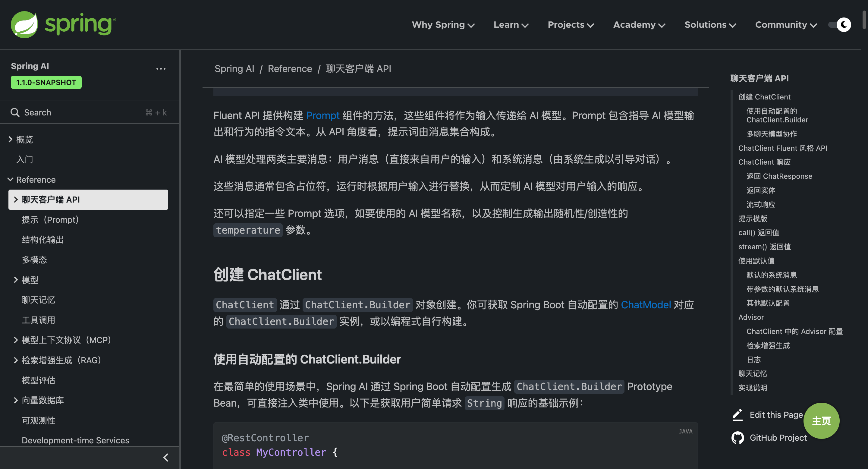The width and height of the screenshot is (868, 469).
Task: Click the 聊天客户端 API breadcrumb
Action: pos(358,68)
